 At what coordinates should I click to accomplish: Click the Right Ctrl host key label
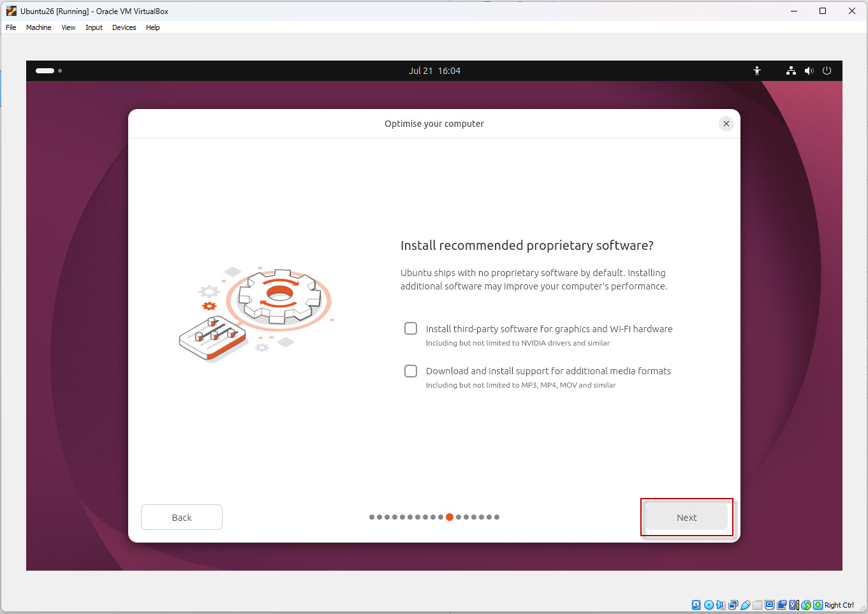click(x=839, y=605)
